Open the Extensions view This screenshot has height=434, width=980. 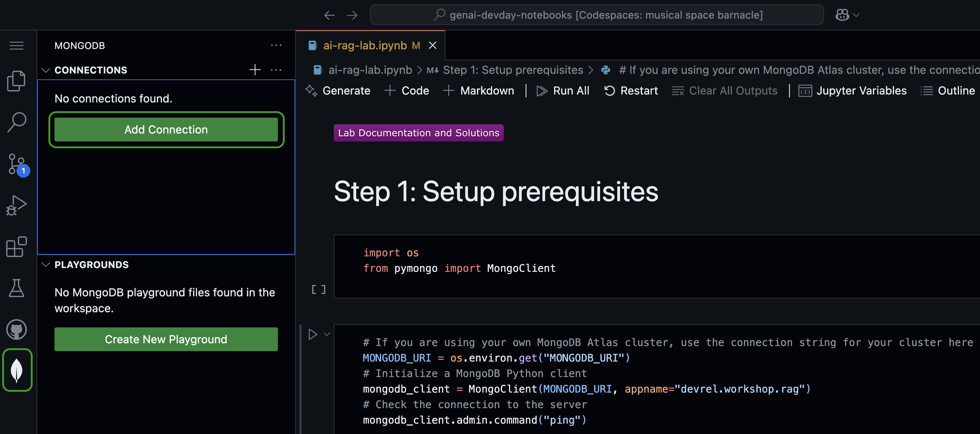point(16,247)
